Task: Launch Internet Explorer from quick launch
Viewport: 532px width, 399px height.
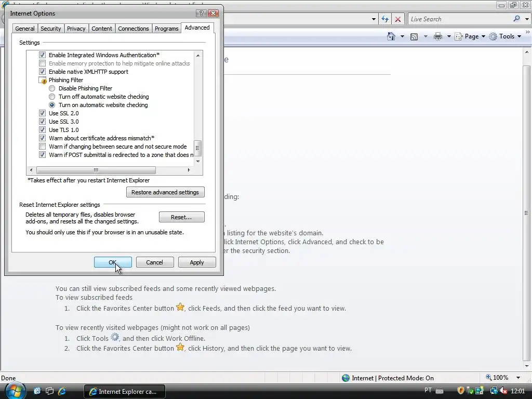Action: (x=62, y=391)
